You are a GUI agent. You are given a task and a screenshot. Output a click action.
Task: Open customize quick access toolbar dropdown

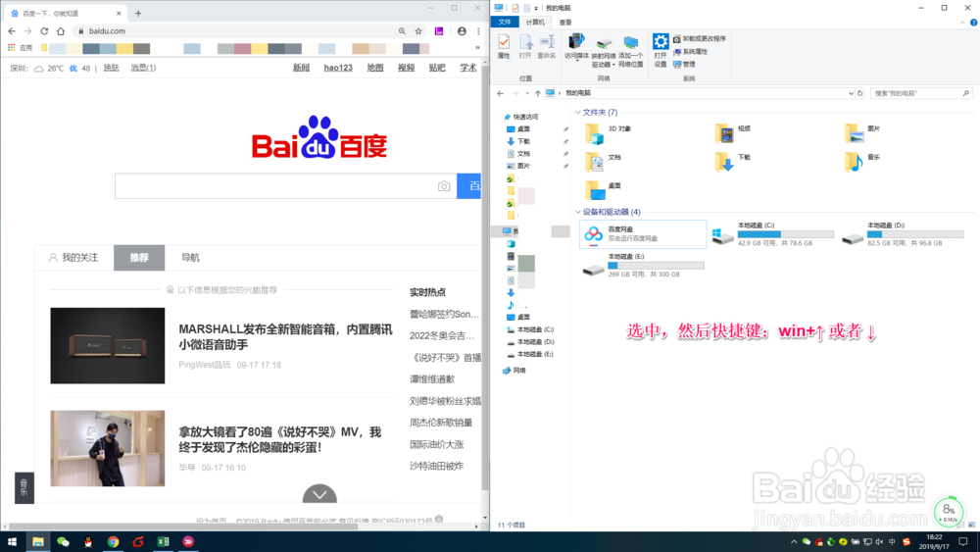tap(536, 8)
